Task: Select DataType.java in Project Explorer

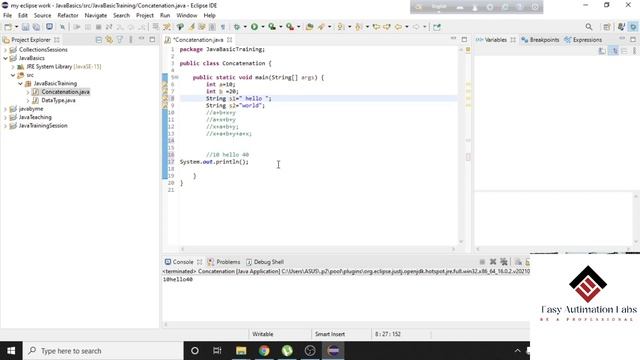Action: click(58, 100)
